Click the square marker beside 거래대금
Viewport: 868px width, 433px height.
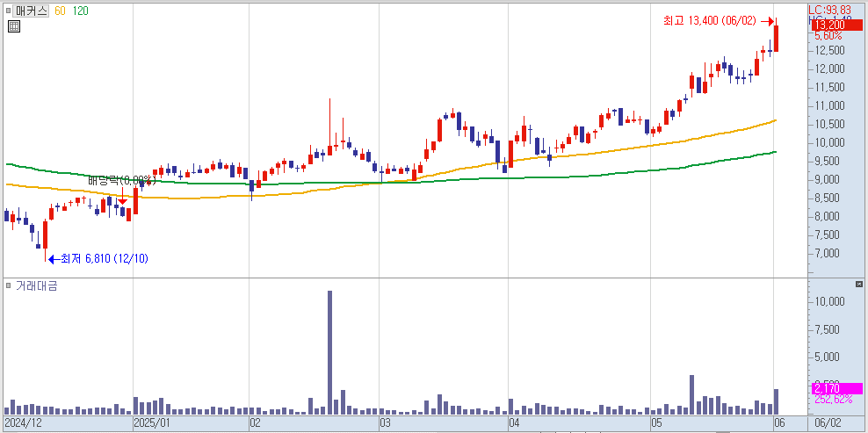pyautogui.click(x=8, y=285)
